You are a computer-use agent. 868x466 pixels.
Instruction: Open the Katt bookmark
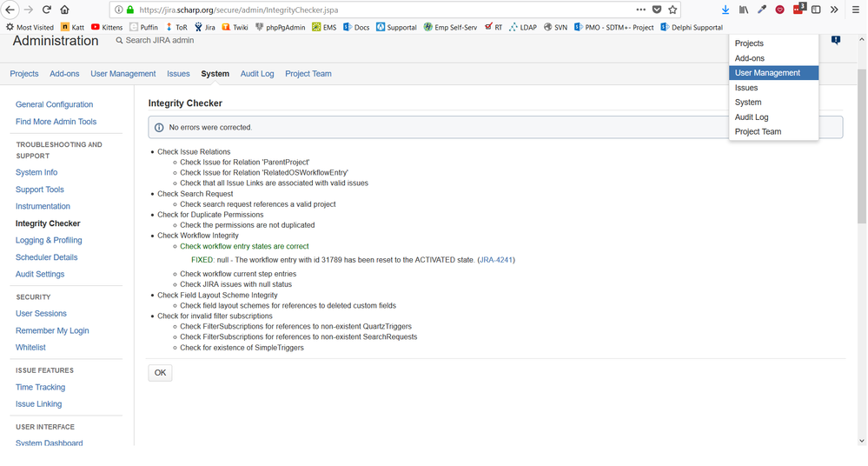[x=72, y=27]
